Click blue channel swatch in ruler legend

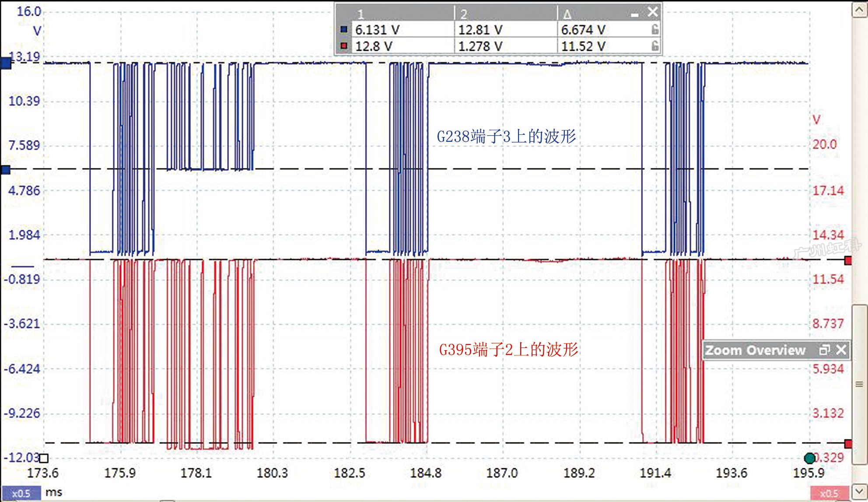click(x=344, y=30)
